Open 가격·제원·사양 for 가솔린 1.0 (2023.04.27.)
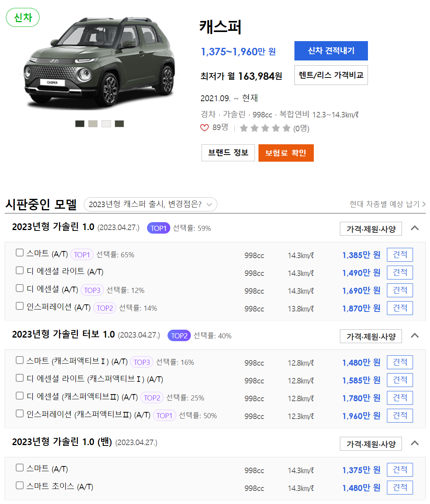This screenshot has width=430, height=504. (371, 229)
